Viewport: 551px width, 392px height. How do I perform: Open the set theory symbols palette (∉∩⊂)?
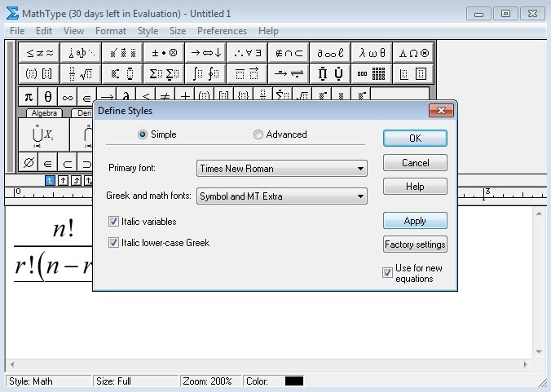(x=289, y=53)
